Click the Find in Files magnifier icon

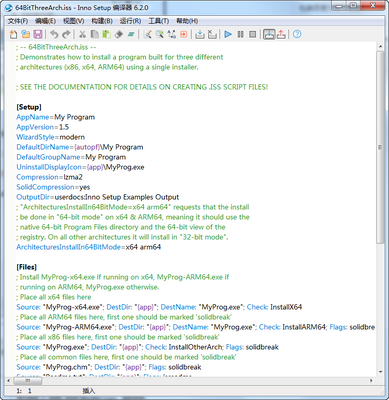click(x=160, y=34)
